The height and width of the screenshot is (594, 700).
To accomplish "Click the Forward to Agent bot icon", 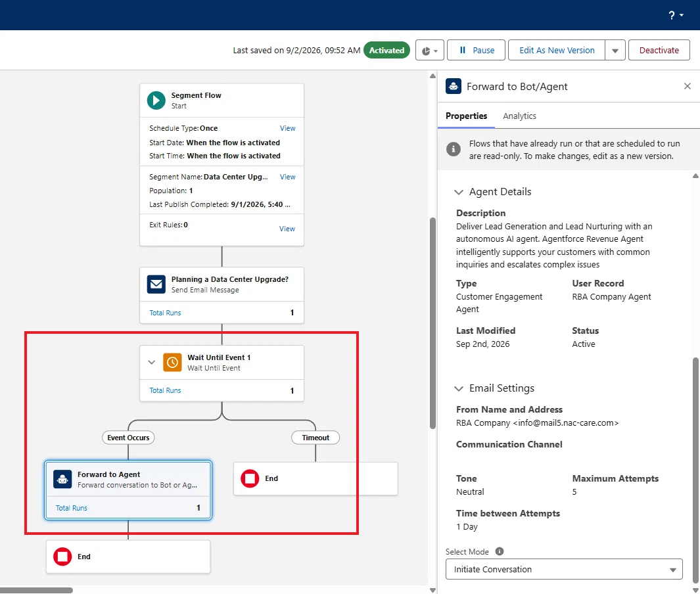I will pyautogui.click(x=62, y=479).
